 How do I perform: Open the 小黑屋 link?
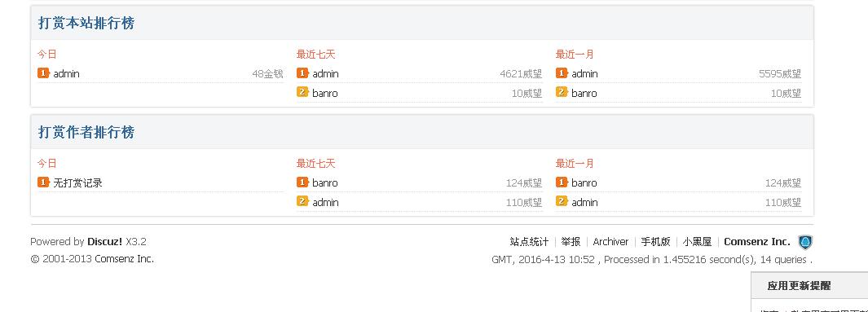697,242
